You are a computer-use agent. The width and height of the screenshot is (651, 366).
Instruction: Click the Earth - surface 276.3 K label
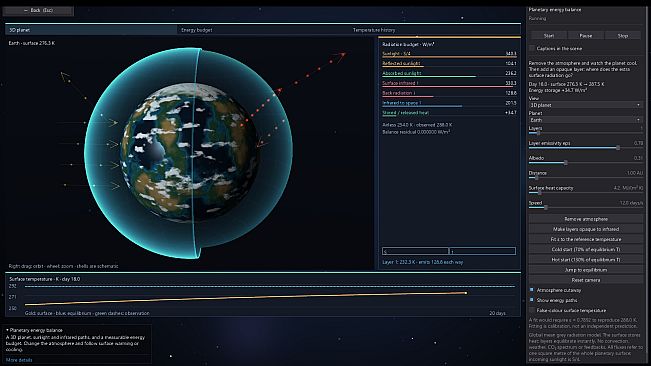32,43
